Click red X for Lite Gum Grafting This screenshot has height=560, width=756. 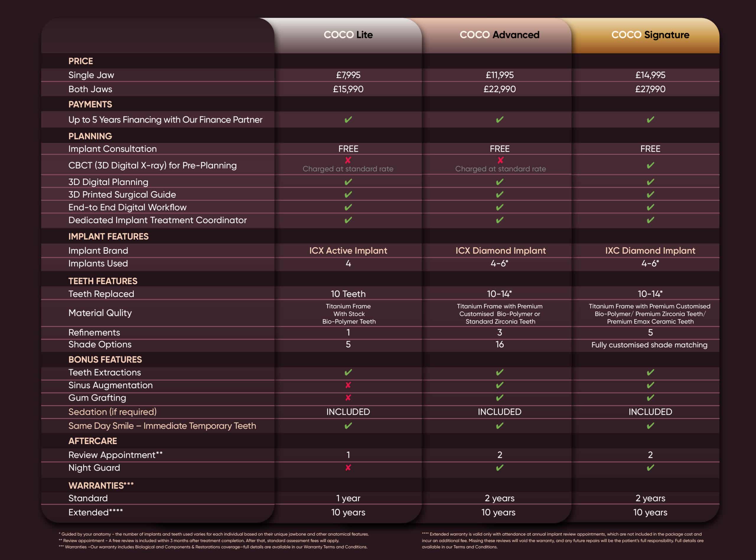pyautogui.click(x=348, y=398)
